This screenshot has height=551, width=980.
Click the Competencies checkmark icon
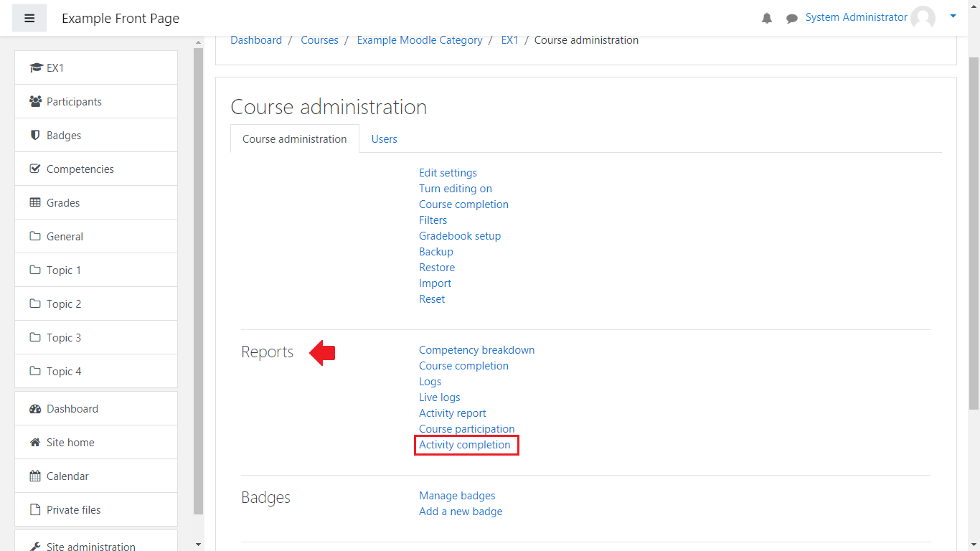click(x=35, y=169)
